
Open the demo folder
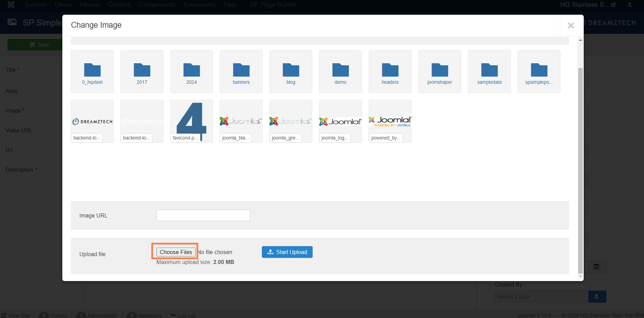tap(340, 71)
